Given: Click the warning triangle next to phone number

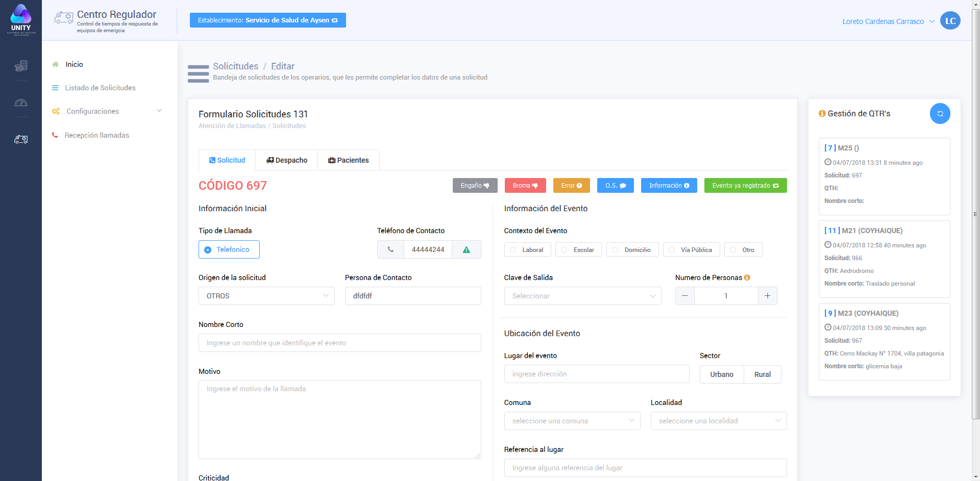Looking at the screenshot, I should [x=466, y=250].
